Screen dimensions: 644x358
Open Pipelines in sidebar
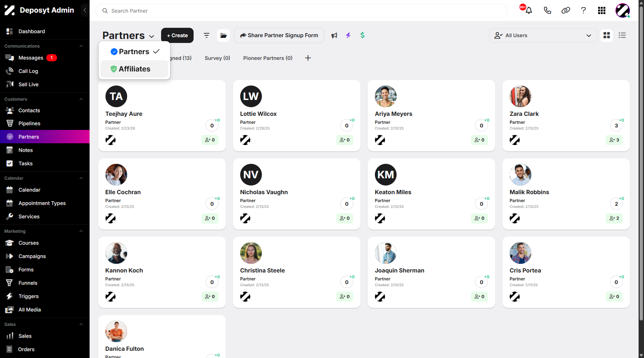(45, 123)
